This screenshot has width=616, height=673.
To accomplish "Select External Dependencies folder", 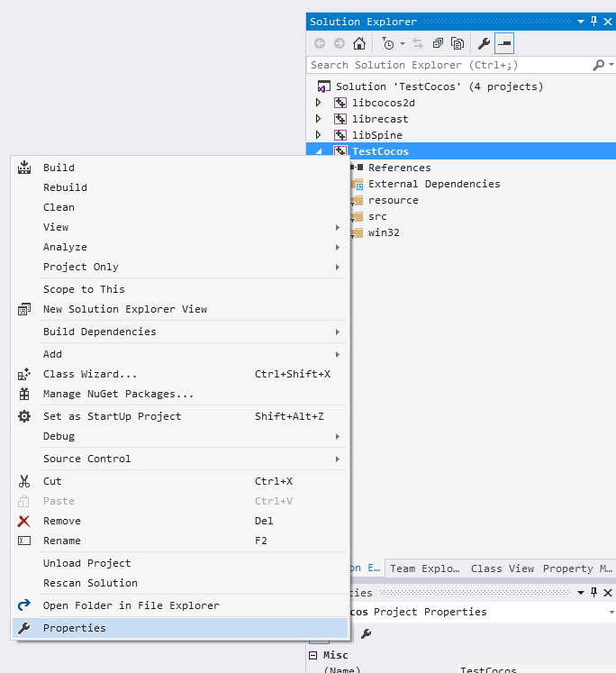I will (x=434, y=184).
